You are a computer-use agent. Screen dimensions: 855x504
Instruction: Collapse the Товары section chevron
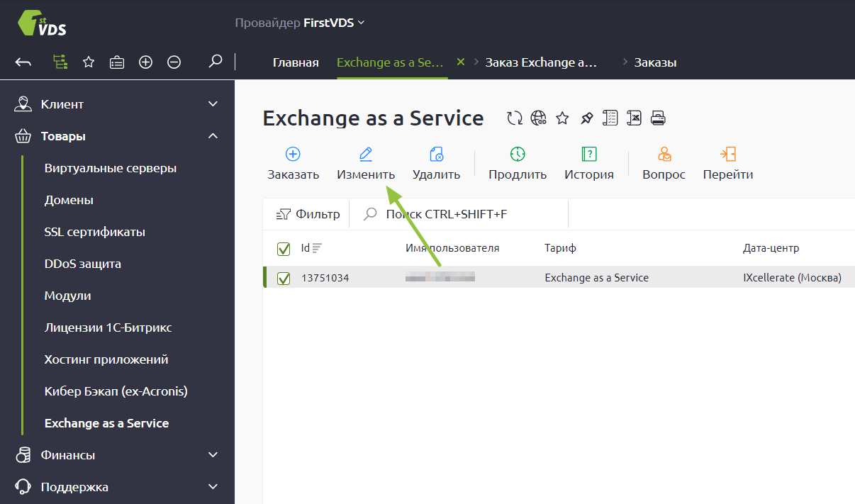tap(213, 136)
